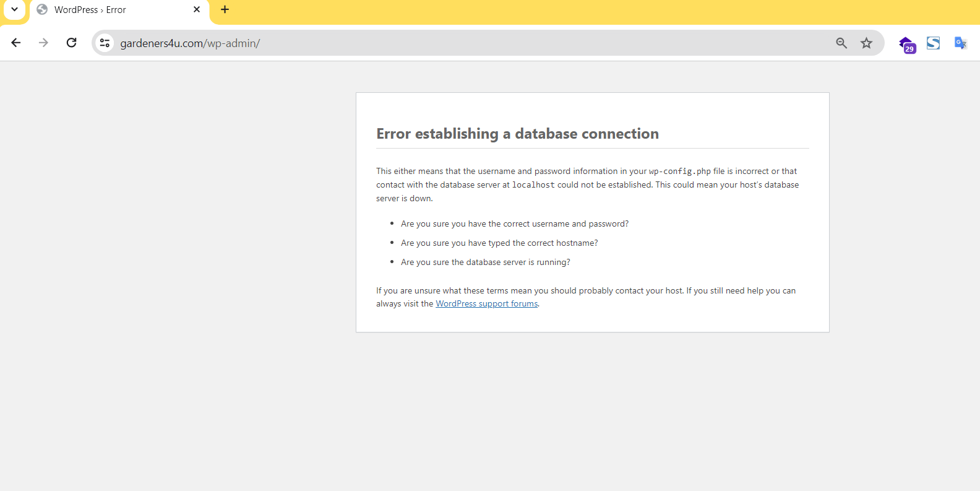View site information icon in address bar
980x491 pixels.
[x=105, y=43]
